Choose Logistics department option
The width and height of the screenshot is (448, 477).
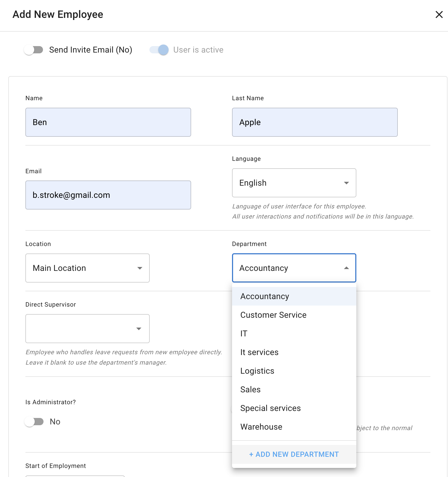click(257, 371)
